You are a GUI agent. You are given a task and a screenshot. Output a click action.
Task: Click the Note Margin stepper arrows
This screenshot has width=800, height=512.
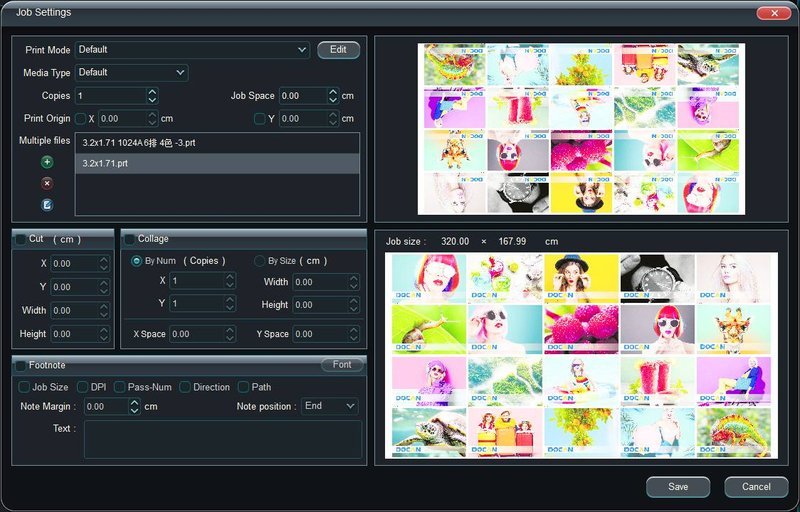click(x=134, y=406)
